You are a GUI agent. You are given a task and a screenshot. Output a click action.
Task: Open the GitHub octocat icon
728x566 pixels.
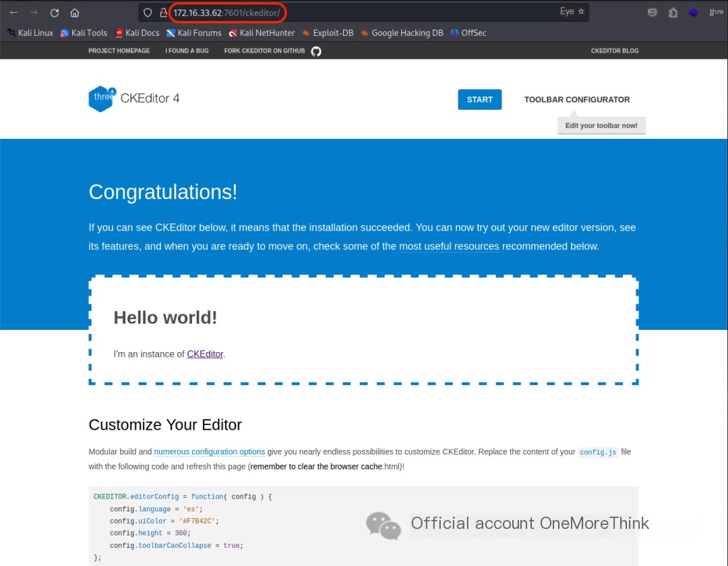[316, 51]
